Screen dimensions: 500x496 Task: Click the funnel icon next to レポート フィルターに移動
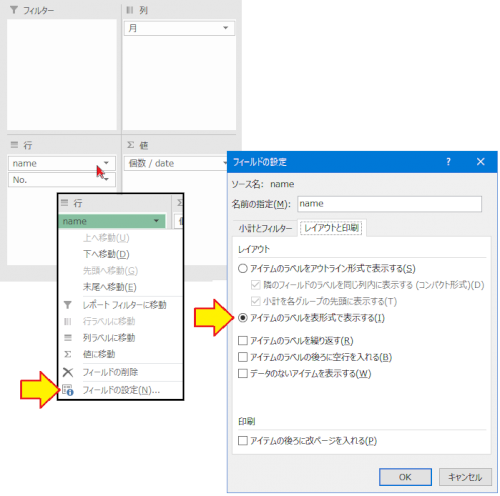point(68,305)
